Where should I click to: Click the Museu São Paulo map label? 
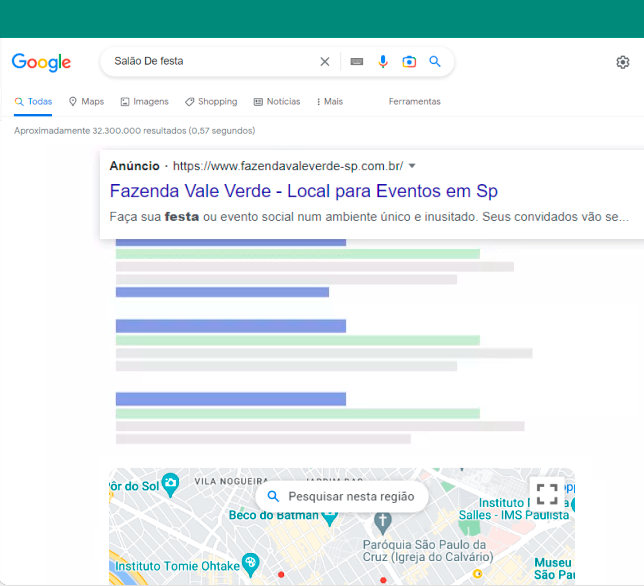point(554,568)
